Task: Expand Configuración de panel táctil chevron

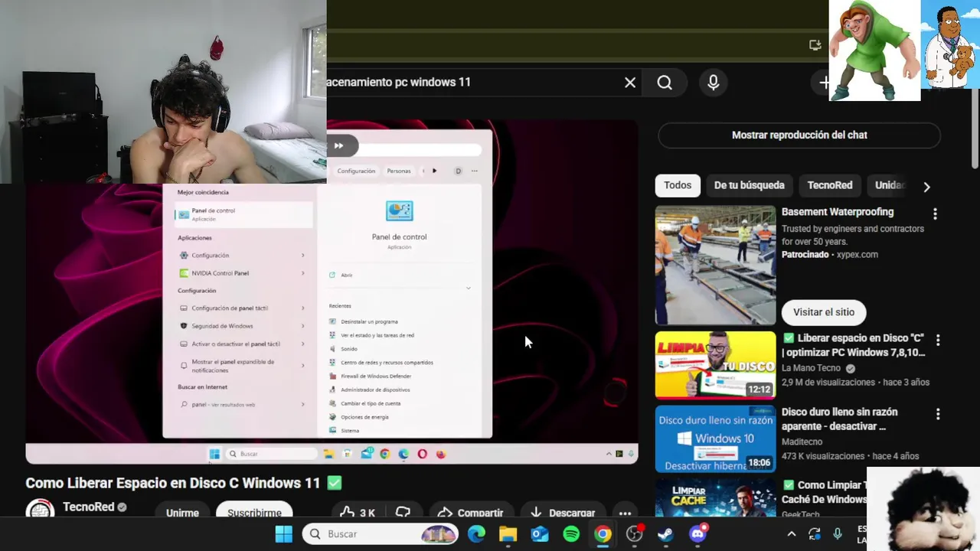Action: coord(303,308)
